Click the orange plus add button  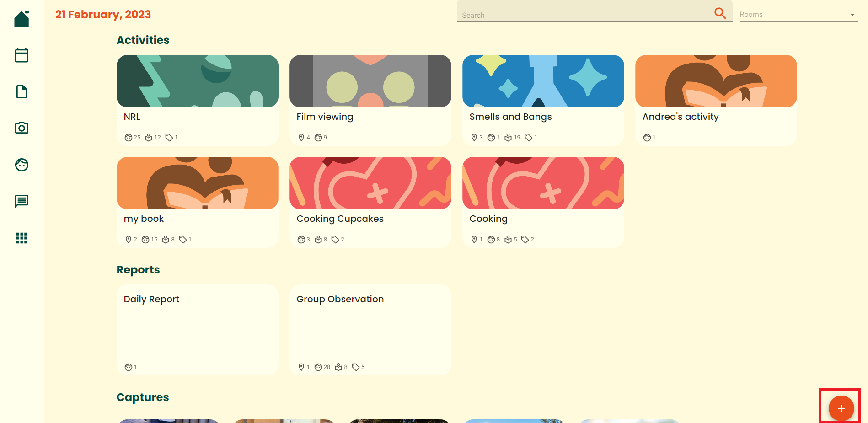click(841, 408)
